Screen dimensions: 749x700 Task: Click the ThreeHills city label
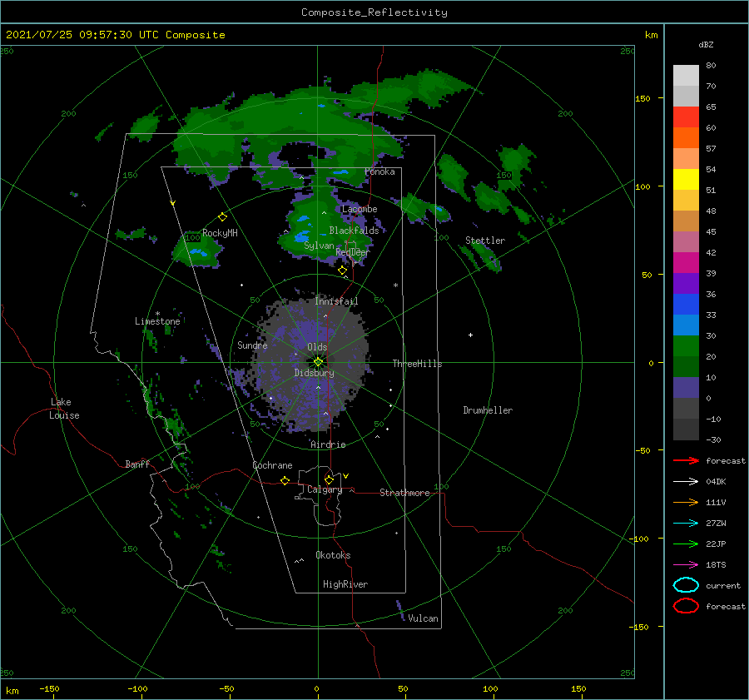point(418,364)
